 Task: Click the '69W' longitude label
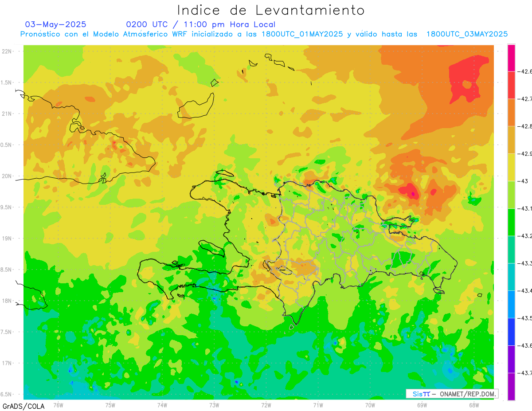[x=422, y=405]
